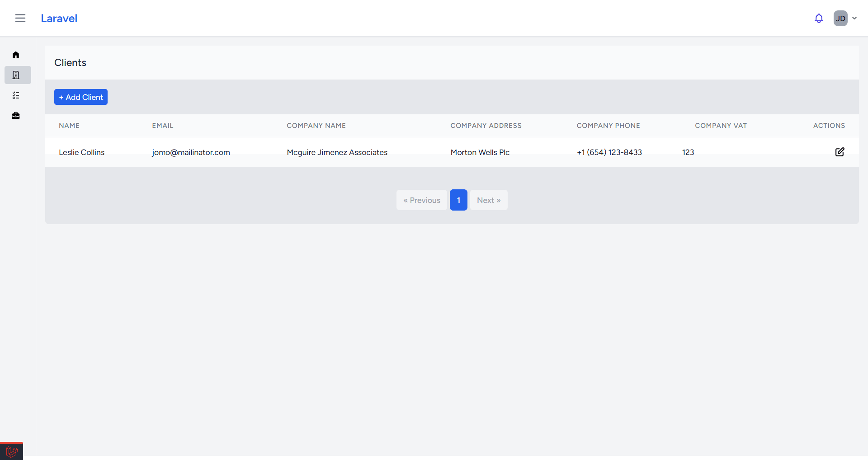The image size is (868, 460).
Task: Click the Email column header
Action: click(163, 126)
